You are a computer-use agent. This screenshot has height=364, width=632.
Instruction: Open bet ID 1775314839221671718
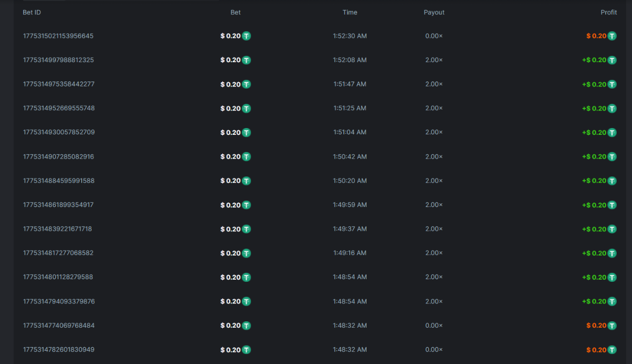tap(57, 229)
